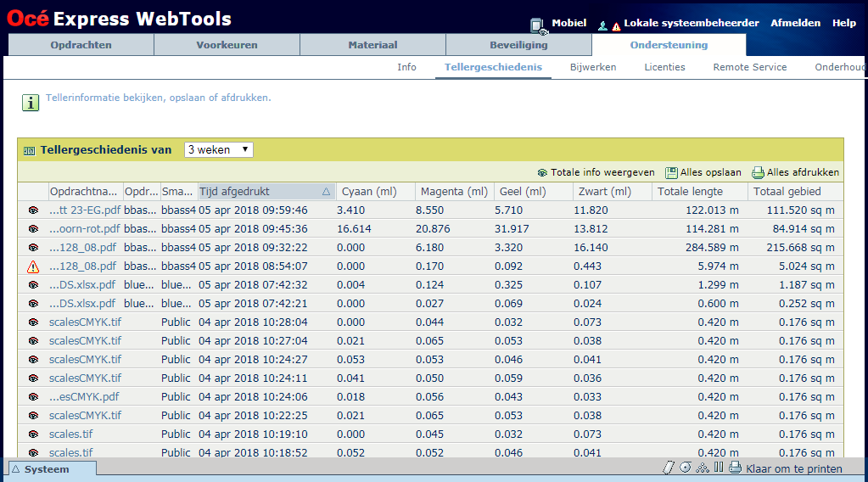Viewport: 868px width, 482px height.
Task: Click the pause bars icon in bottom bar
Action: [719, 468]
